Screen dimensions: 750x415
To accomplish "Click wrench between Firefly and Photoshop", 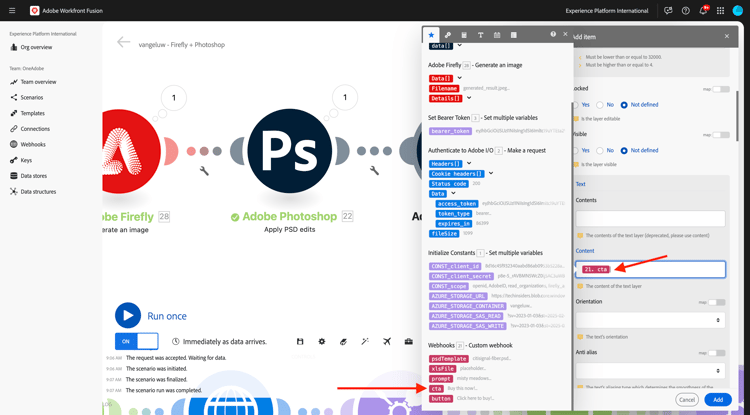I will 204,170.
